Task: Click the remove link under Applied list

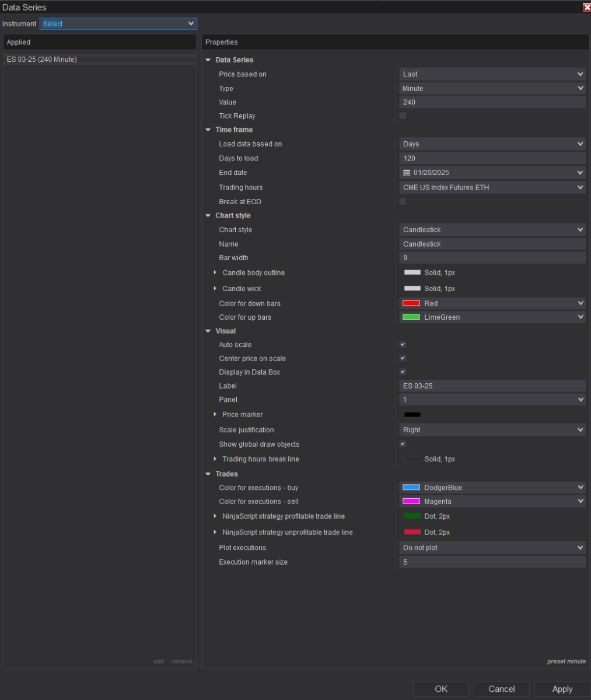Action: [181, 661]
